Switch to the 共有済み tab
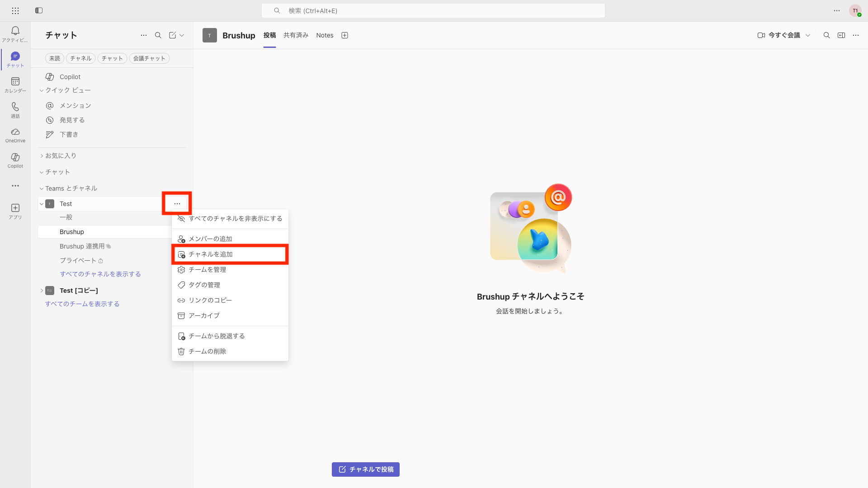This screenshot has width=868, height=488. click(296, 35)
